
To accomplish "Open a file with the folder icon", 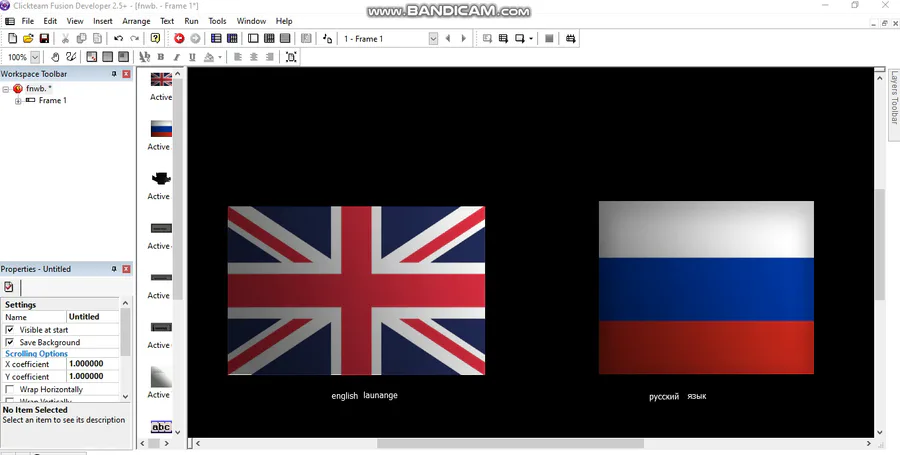I will [x=28, y=38].
